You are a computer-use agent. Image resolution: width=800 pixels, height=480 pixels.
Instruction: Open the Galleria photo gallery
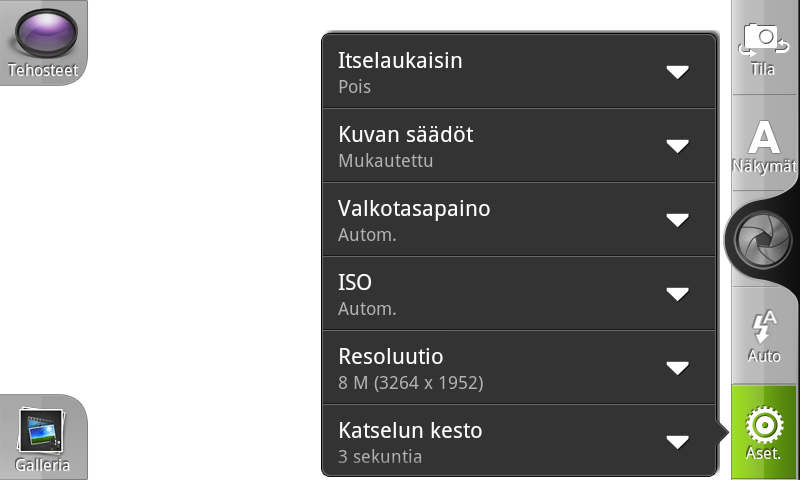[x=42, y=437]
